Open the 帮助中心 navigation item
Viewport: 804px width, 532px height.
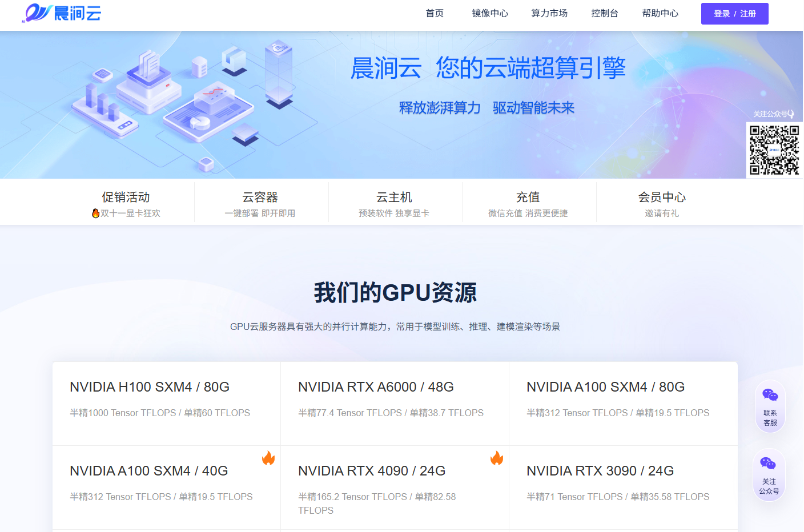[660, 13]
